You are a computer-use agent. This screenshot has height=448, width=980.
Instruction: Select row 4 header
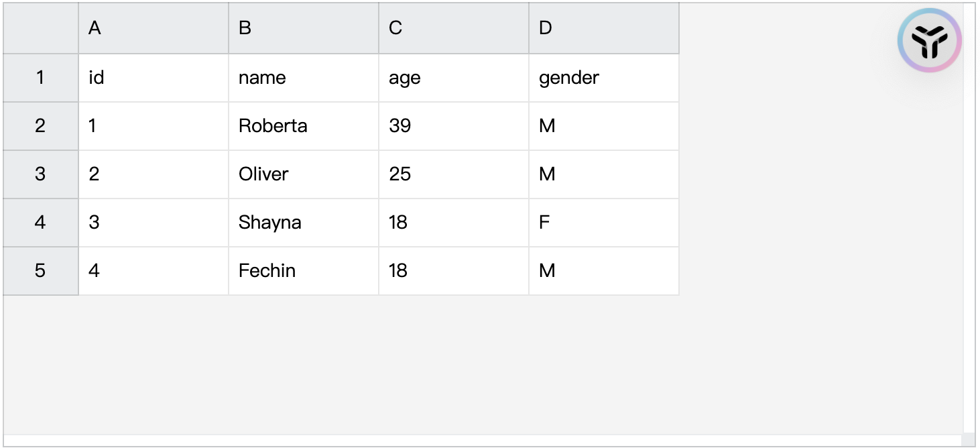click(40, 223)
